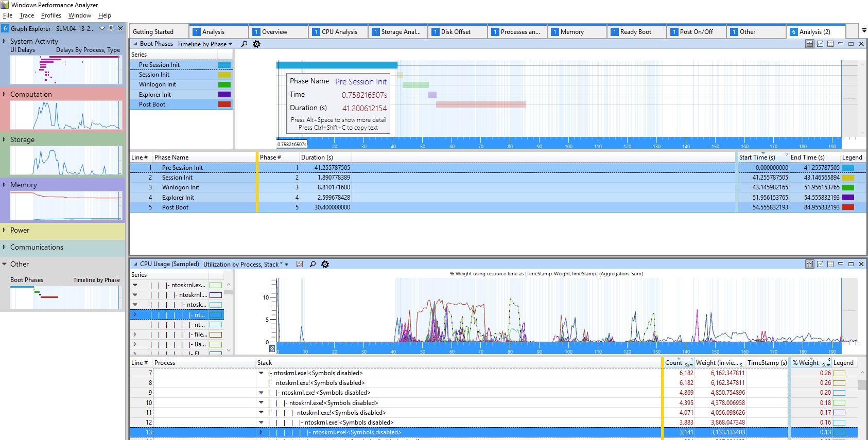Show table only in CPU Usage panel
Screen dimensions: 868x440
[x=830, y=265]
